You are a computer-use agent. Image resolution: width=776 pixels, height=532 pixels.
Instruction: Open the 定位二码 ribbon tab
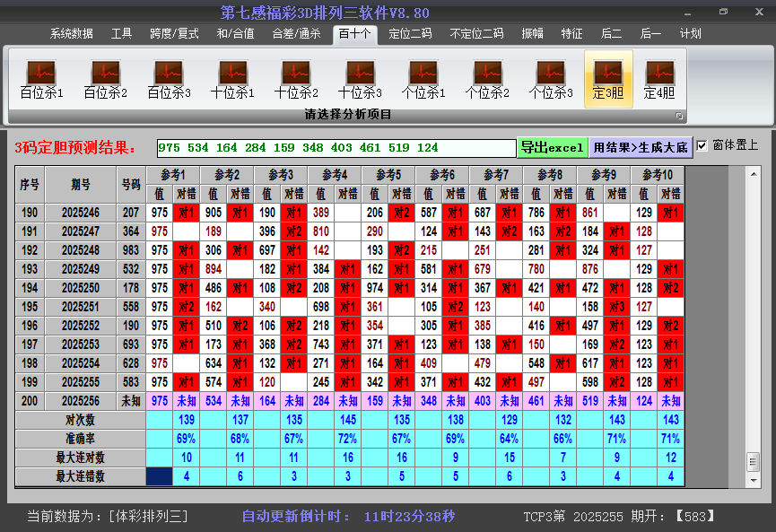(410, 34)
